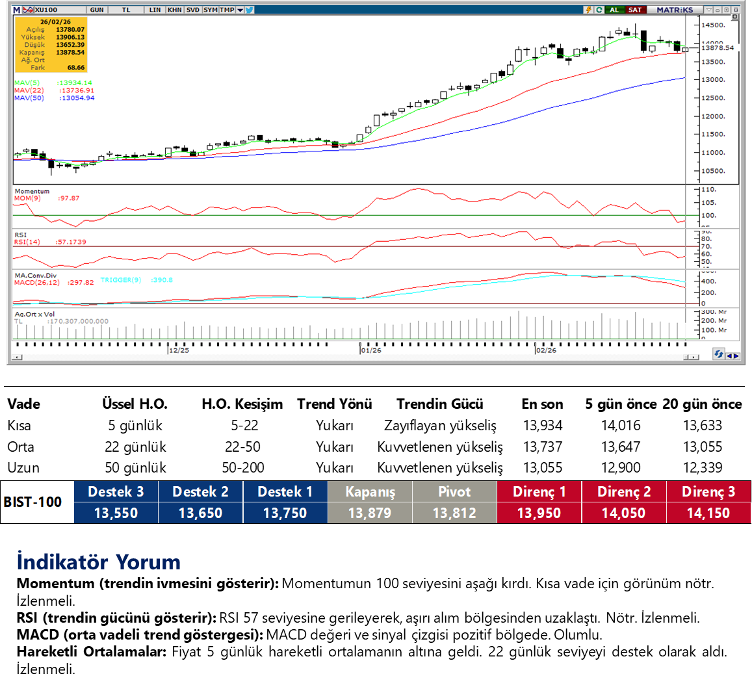752x700 pixels.
Task: Click the left arrow navigation icon
Action: tap(729, 356)
